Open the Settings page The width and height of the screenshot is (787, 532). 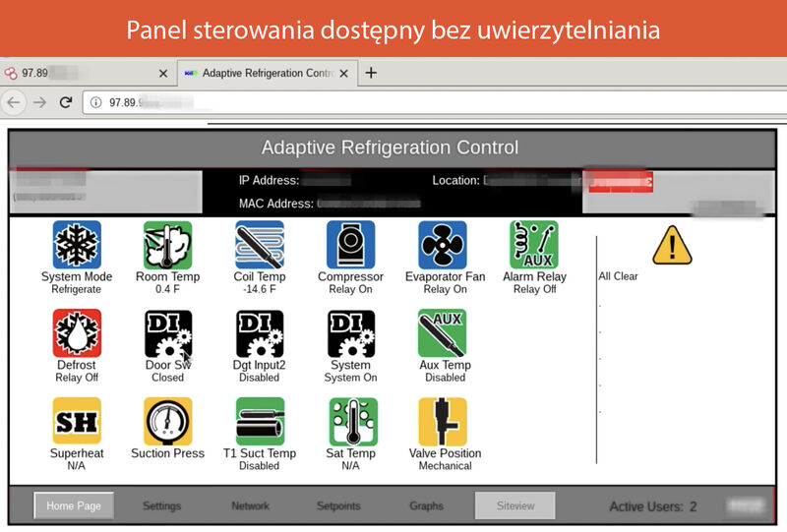tap(161, 505)
